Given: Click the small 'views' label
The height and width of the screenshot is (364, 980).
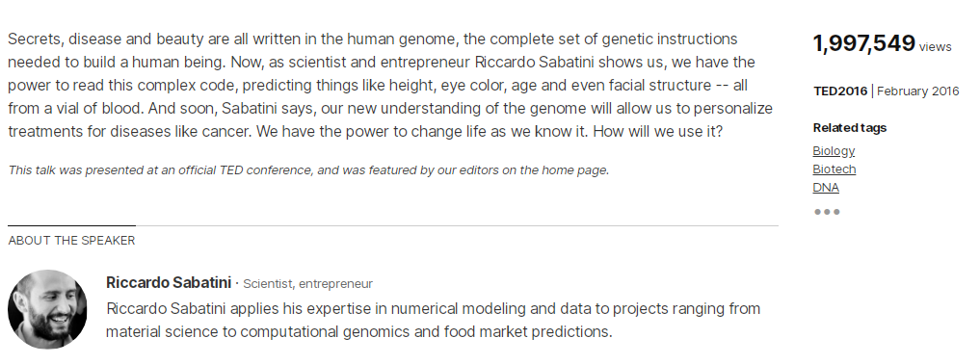Looking at the screenshot, I should pos(935,47).
